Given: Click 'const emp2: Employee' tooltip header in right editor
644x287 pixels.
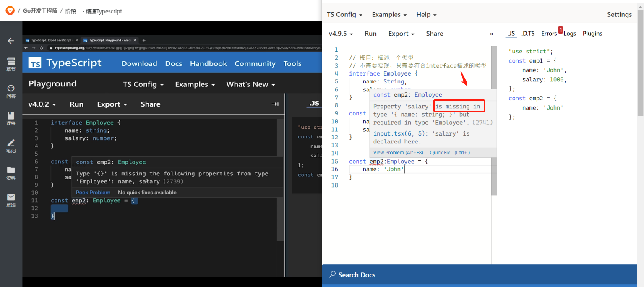Looking at the screenshot, I should coord(407,94).
